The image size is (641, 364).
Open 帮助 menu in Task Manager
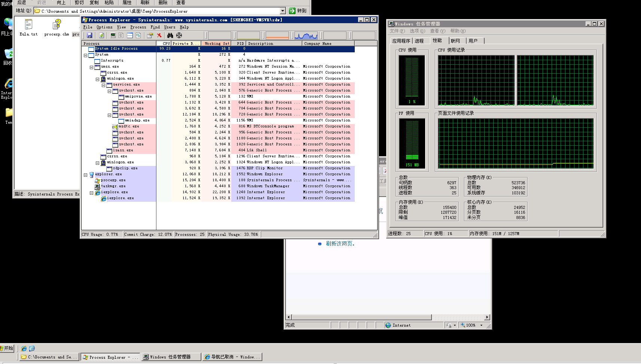458,31
